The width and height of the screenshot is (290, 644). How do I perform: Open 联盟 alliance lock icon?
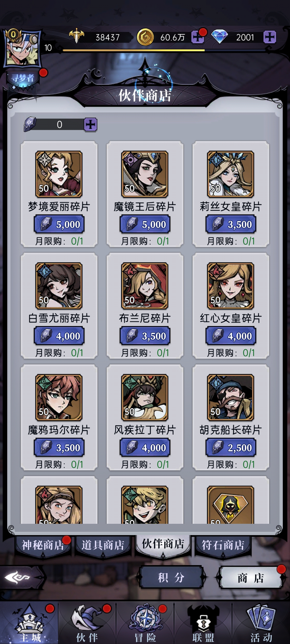(x=203, y=623)
